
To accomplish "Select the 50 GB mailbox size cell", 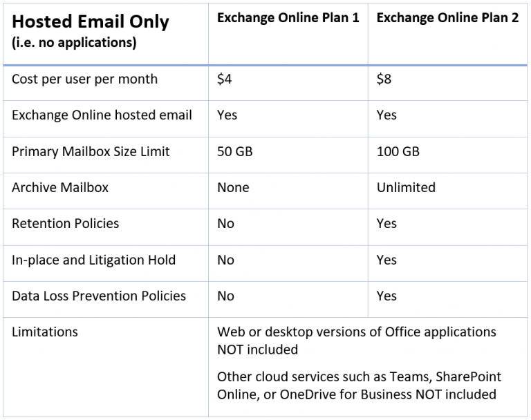I will pyautogui.click(x=234, y=151).
